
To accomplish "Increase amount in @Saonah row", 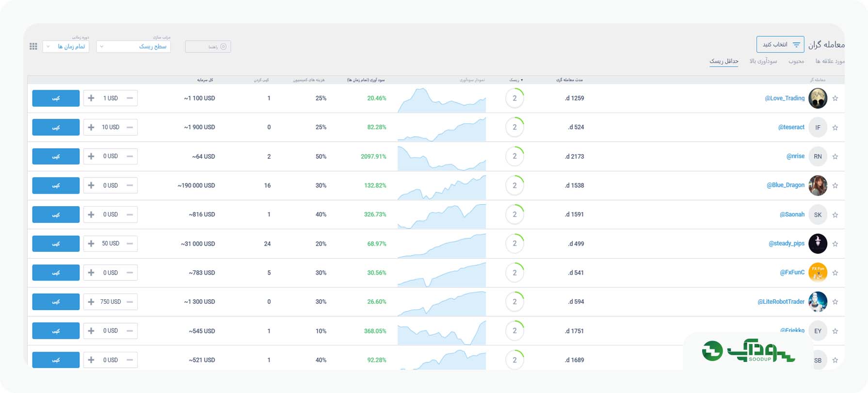I will [x=91, y=214].
